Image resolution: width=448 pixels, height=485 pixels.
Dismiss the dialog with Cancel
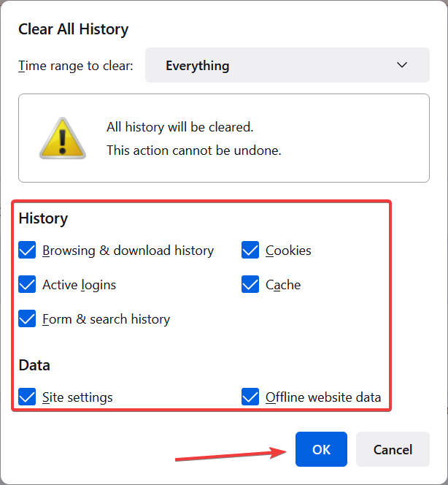[393, 449]
